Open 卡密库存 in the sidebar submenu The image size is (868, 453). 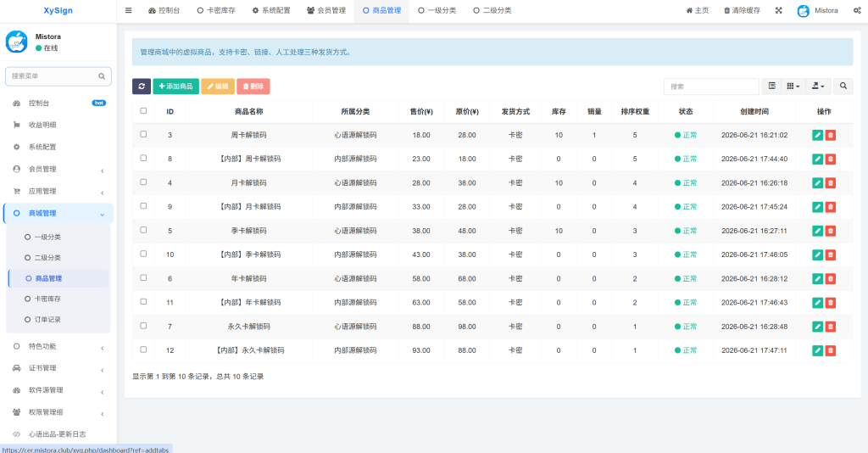(x=58, y=299)
